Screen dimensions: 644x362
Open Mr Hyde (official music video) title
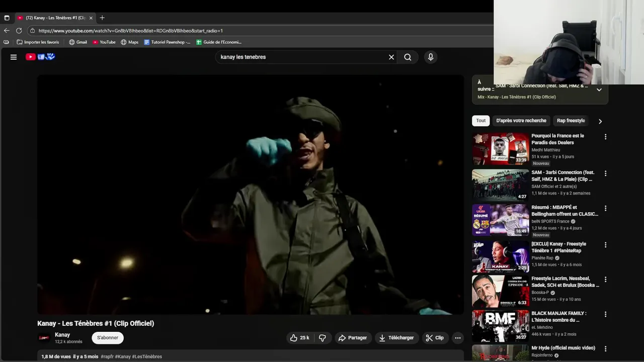563,348
